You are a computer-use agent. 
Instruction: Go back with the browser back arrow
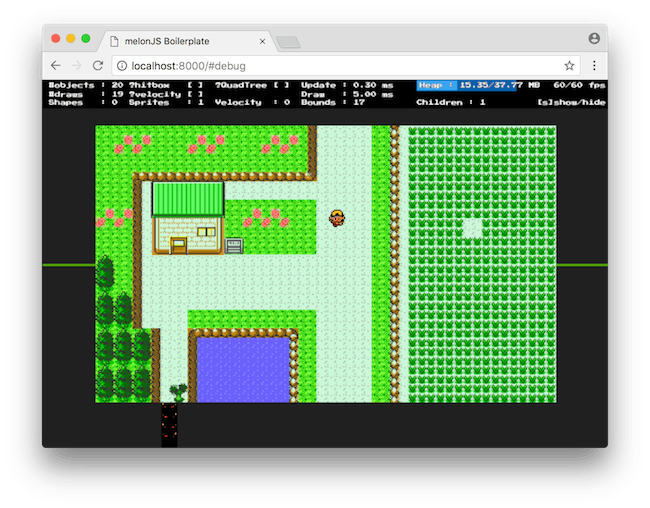pyautogui.click(x=56, y=66)
